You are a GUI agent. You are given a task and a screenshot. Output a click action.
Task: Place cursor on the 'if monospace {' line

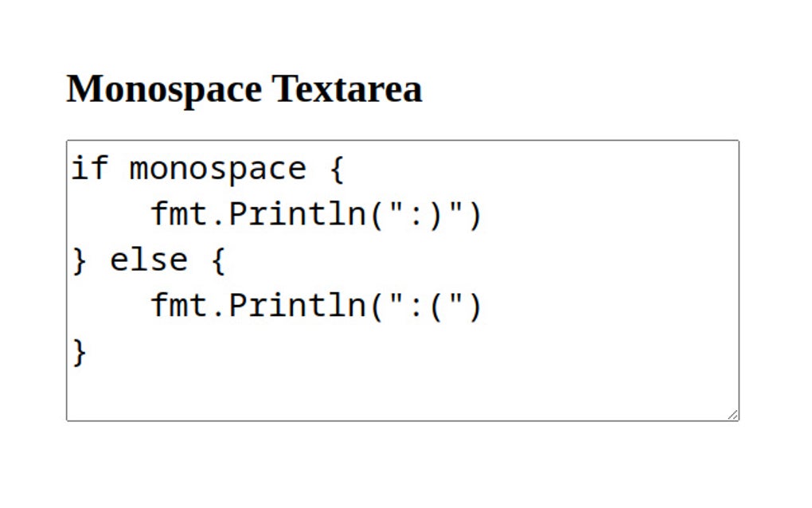[199, 168]
